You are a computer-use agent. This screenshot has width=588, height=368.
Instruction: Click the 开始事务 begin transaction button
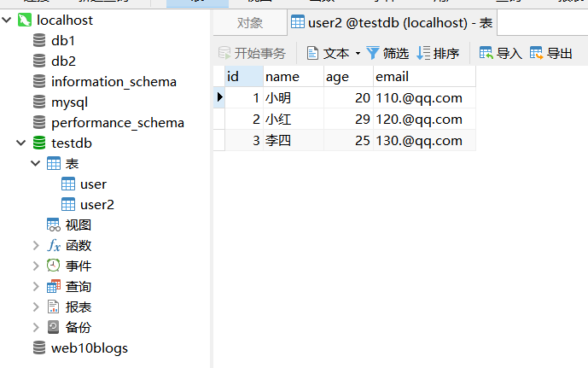[253, 53]
